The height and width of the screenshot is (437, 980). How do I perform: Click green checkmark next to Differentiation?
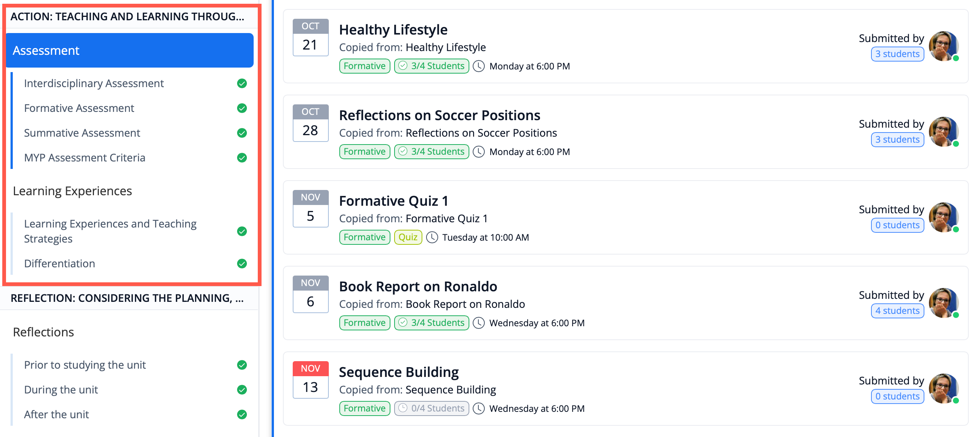click(x=242, y=264)
